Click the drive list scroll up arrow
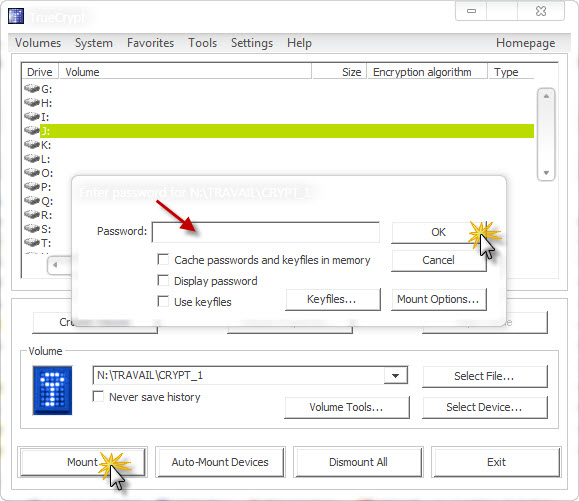 pos(546,96)
